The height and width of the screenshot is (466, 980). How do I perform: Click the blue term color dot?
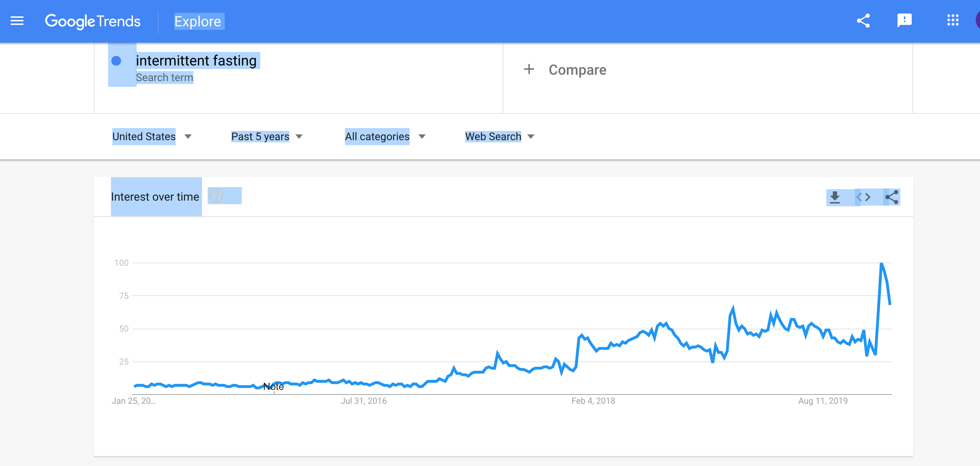pyautogui.click(x=116, y=61)
